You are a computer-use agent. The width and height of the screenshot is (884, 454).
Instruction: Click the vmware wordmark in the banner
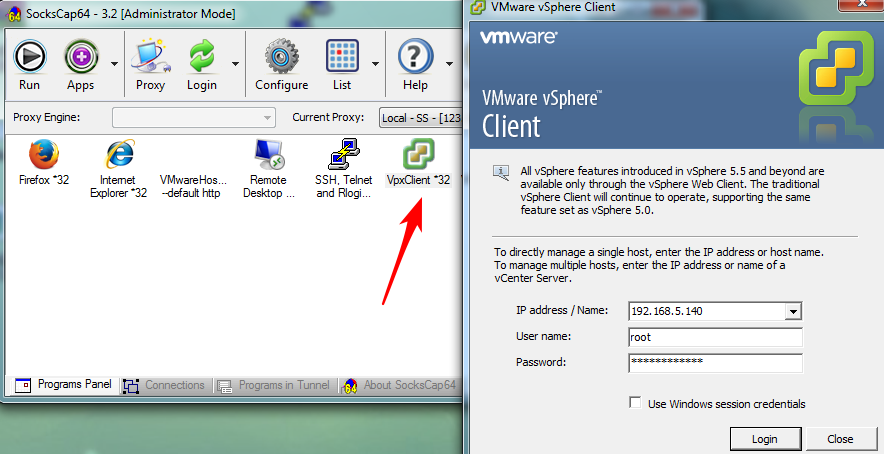click(x=519, y=38)
